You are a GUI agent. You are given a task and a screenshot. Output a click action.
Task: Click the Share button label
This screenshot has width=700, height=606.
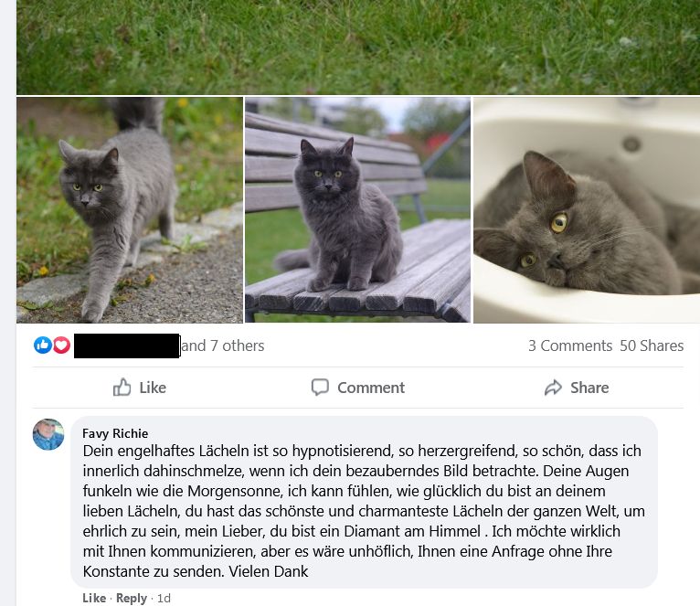click(x=589, y=388)
